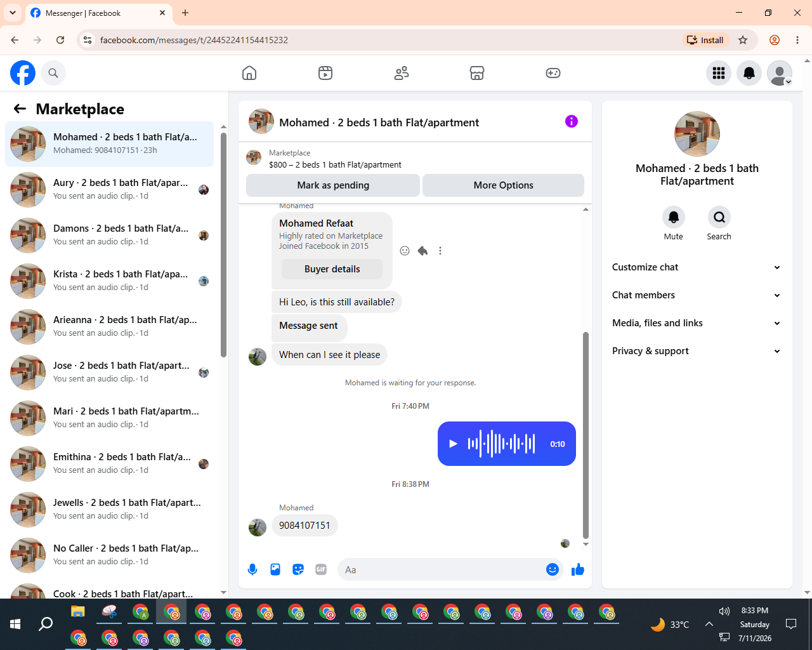
Task: Open the notifications bell
Action: (x=749, y=73)
